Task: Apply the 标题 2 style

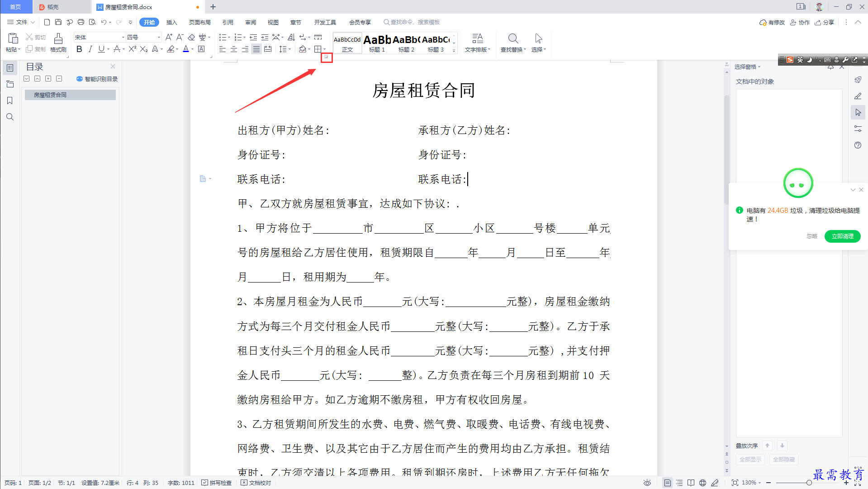Action: (x=406, y=43)
